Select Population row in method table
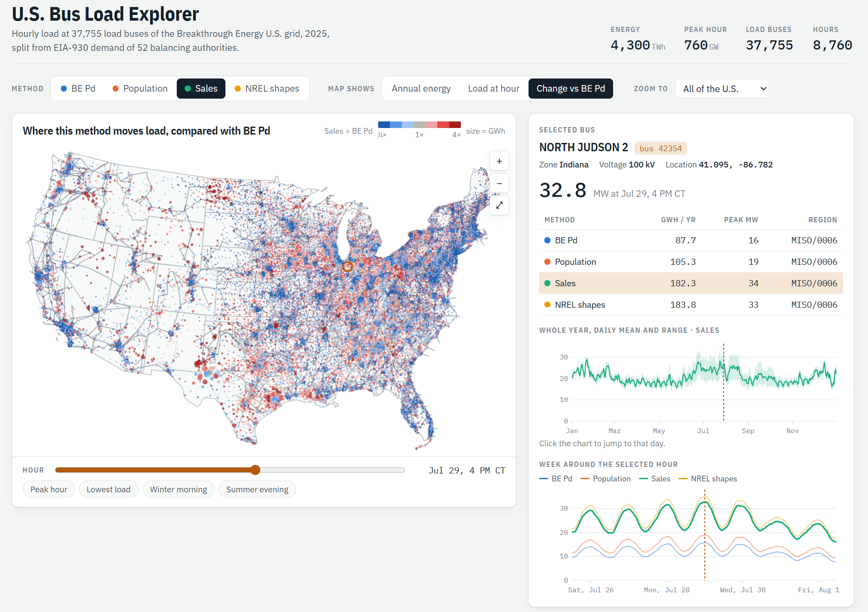The width and height of the screenshot is (868, 612). [691, 262]
